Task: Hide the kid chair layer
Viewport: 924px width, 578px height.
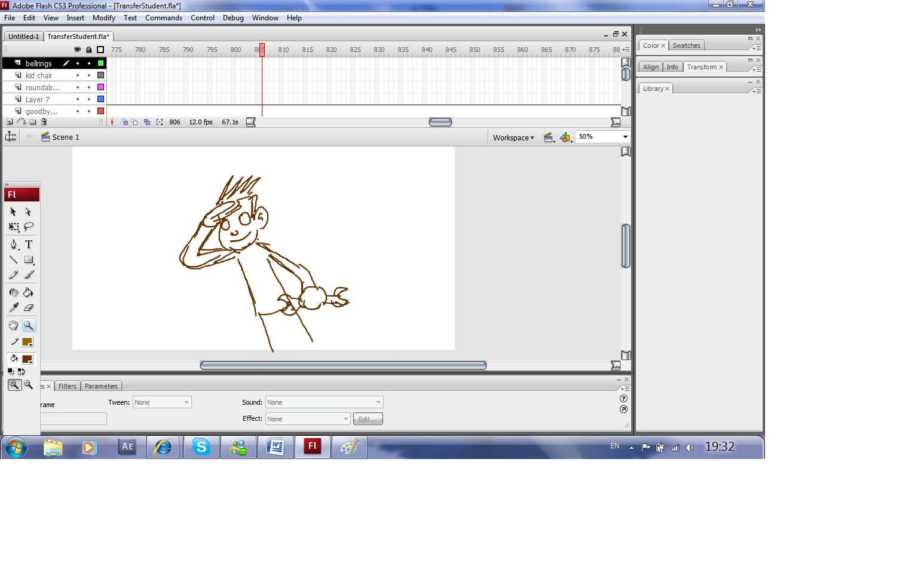Action: coord(78,76)
